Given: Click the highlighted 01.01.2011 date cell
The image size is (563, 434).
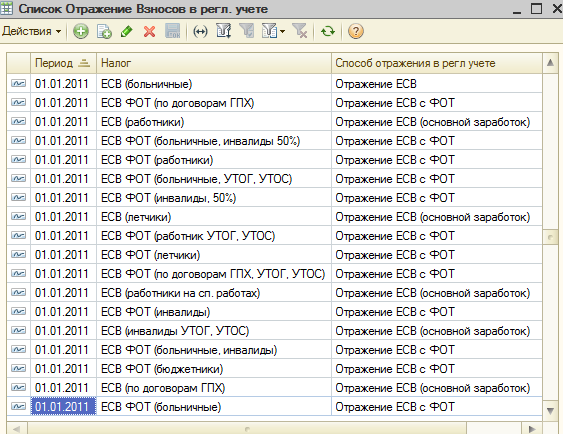Looking at the screenshot, I should click(x=64, y=407).
